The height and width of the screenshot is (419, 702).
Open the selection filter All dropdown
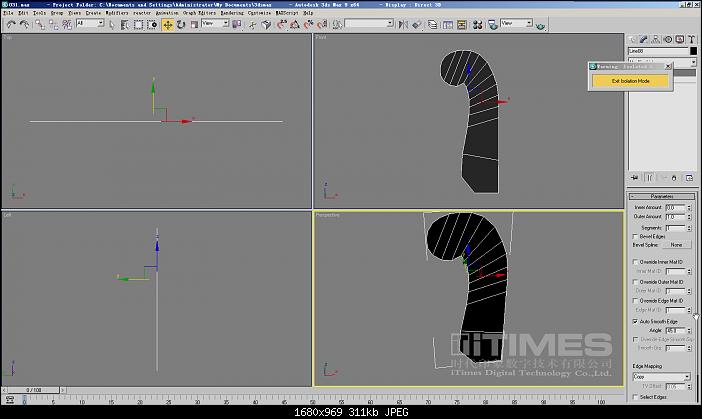click(x=90, y=23)
